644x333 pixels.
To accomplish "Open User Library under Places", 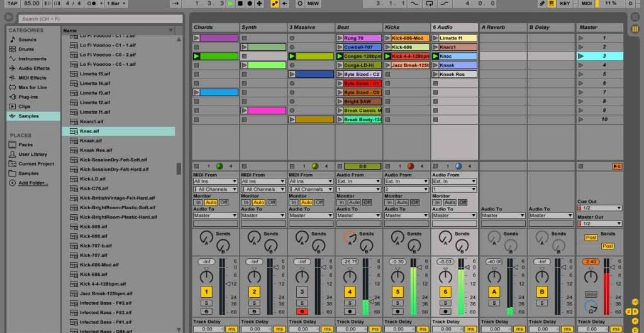I will (x=33, y=154).
